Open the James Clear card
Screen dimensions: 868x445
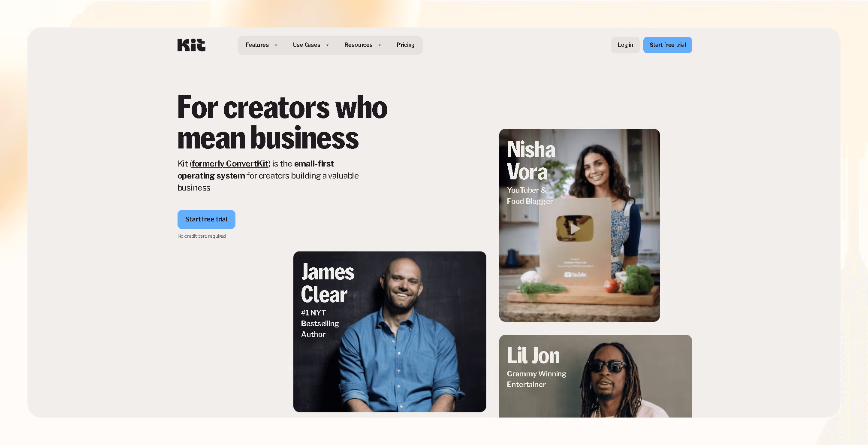pyautogui.click(x=389, y=332)
